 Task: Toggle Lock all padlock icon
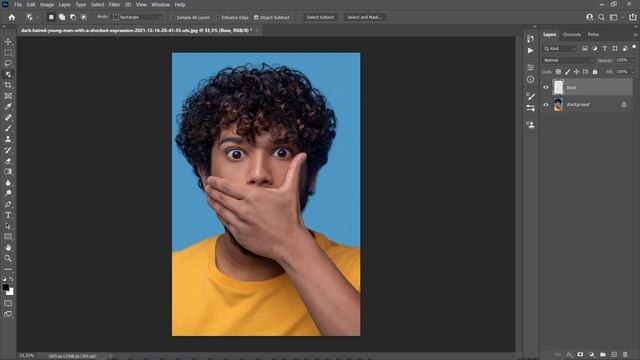tap(595, 72)
